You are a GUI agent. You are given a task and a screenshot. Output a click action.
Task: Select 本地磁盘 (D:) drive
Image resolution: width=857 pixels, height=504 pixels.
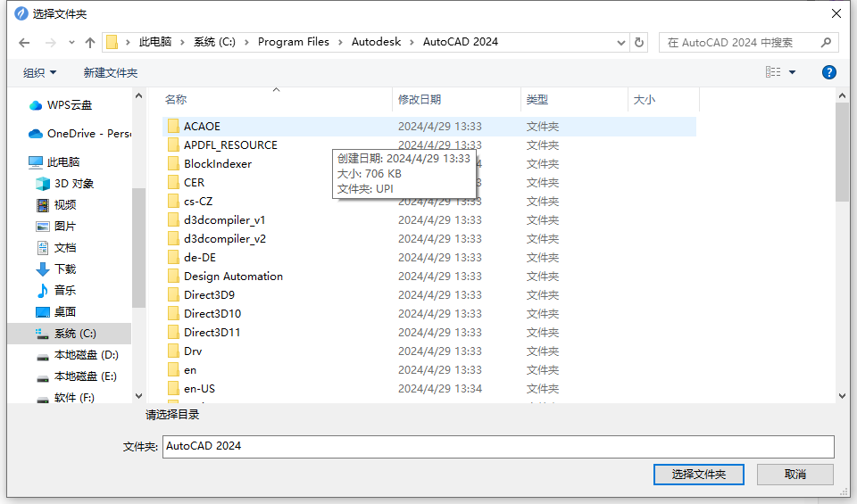[x=85, y=355]
